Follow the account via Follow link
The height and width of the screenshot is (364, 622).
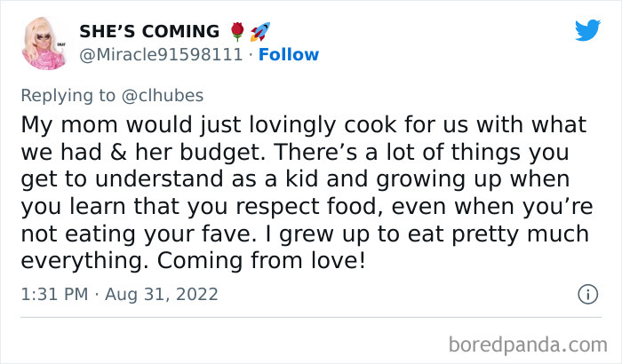[288, 55]
